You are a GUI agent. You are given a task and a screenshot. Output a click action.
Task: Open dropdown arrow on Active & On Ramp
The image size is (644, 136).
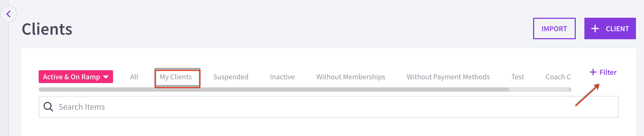tap(106, 77)
